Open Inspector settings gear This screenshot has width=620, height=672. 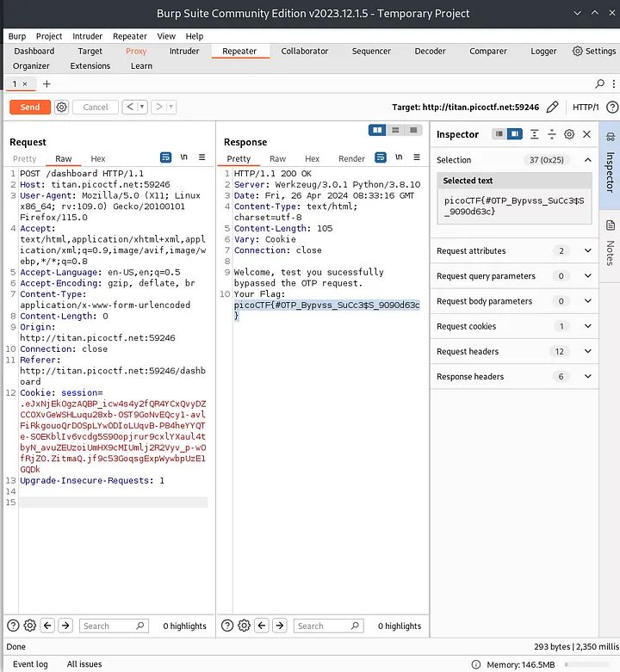pyautogui.click(x=569, y=134)
